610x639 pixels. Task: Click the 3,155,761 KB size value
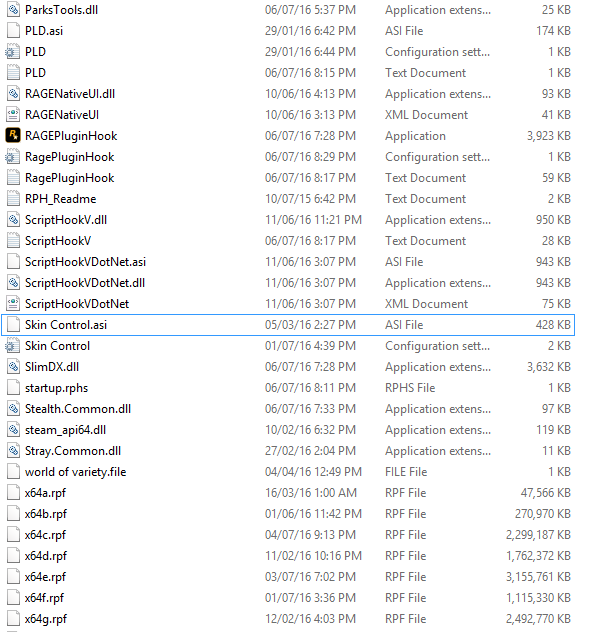click(538, 577)
